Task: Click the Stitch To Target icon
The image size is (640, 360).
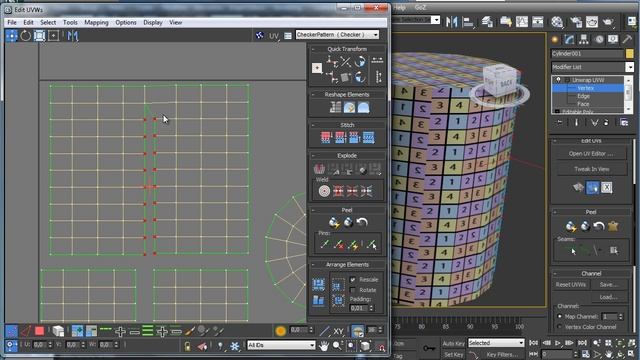Action: [x=325, y=137]
